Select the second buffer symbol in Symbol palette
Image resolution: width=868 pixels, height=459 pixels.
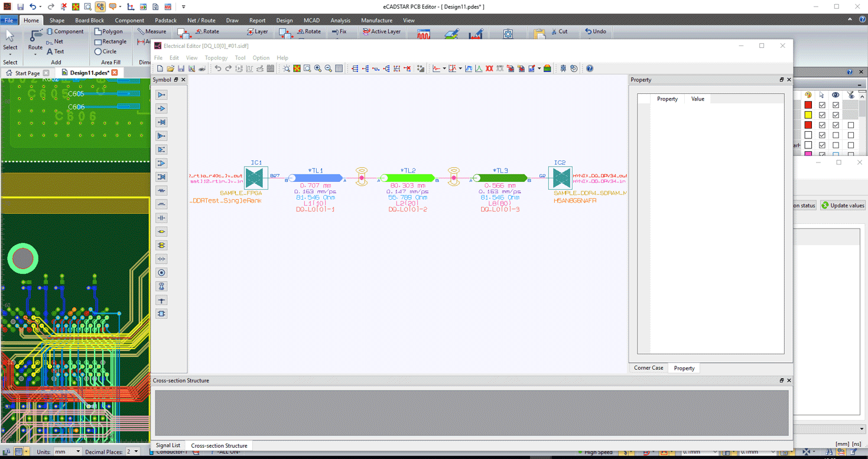[x=161, y=109]
